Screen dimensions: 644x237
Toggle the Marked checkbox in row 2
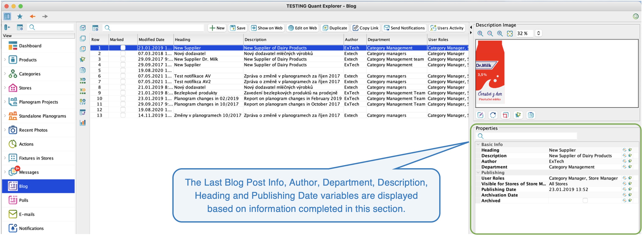[123, 54]
